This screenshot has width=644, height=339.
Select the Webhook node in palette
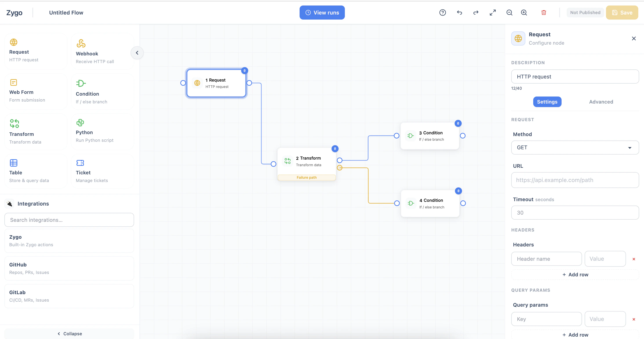click(x=102, y=51)
